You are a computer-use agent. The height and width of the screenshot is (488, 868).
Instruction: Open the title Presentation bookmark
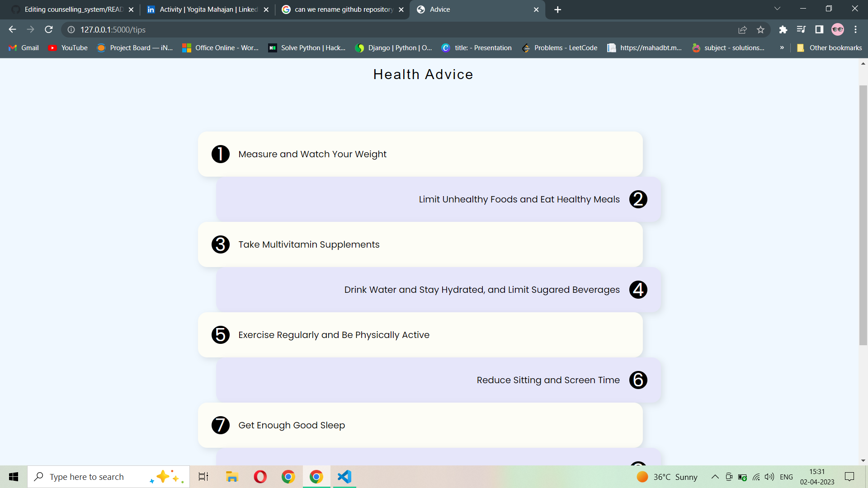point(477,48)
